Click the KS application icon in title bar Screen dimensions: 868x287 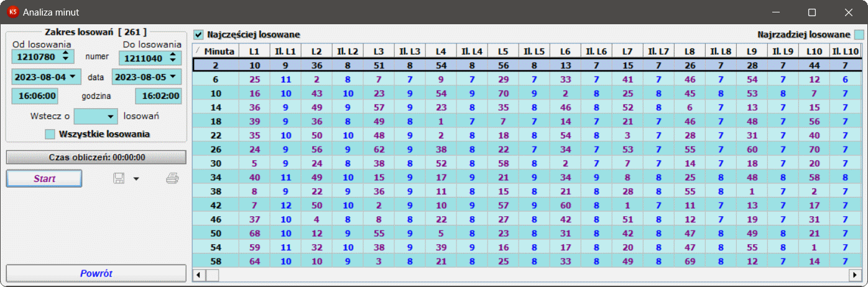12,12
